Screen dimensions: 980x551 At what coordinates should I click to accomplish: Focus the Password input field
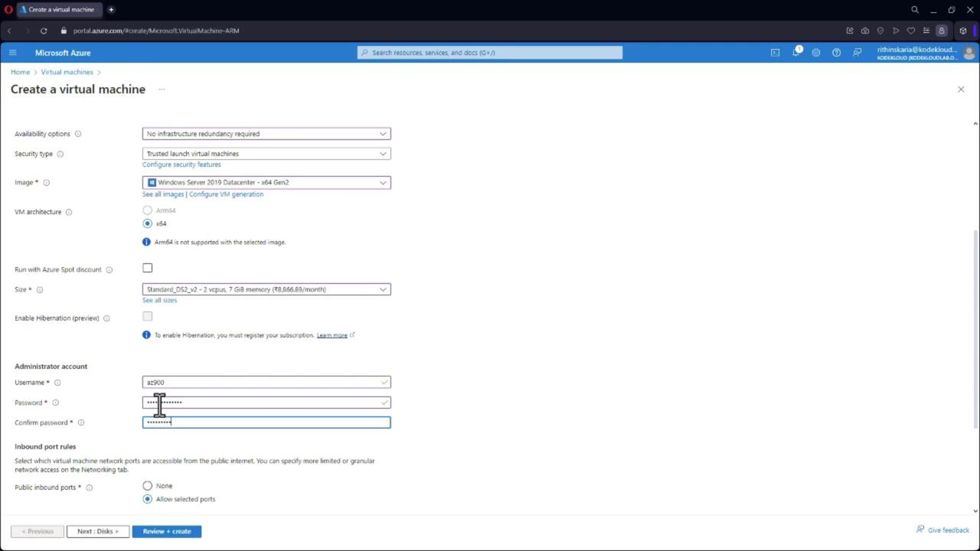point(266,403)
